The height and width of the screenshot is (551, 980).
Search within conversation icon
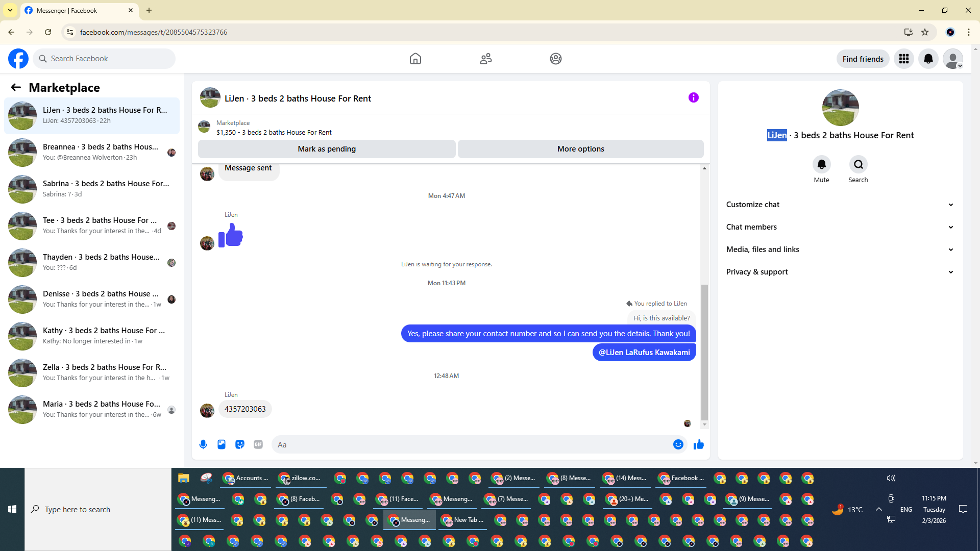tap(858, 164)
